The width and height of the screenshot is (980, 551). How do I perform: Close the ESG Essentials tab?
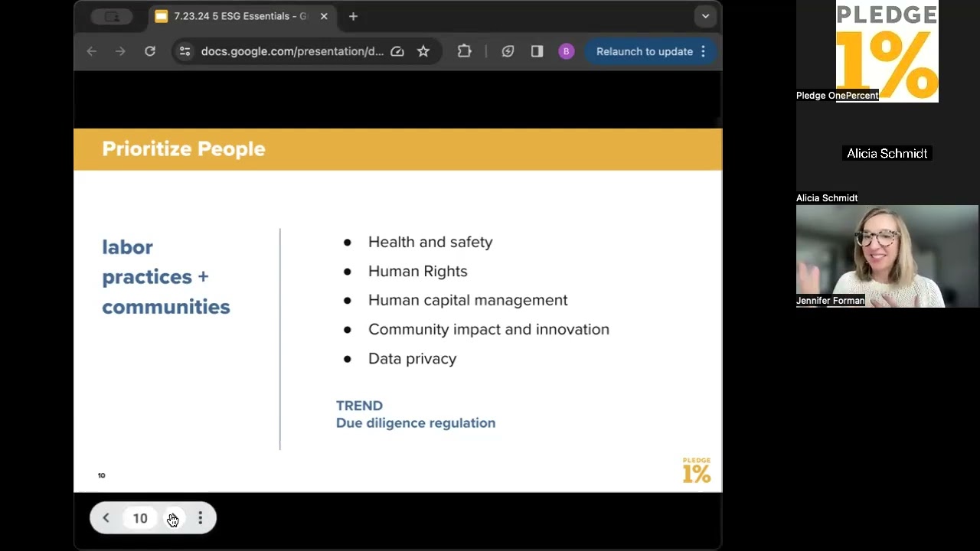click(324, 16)
